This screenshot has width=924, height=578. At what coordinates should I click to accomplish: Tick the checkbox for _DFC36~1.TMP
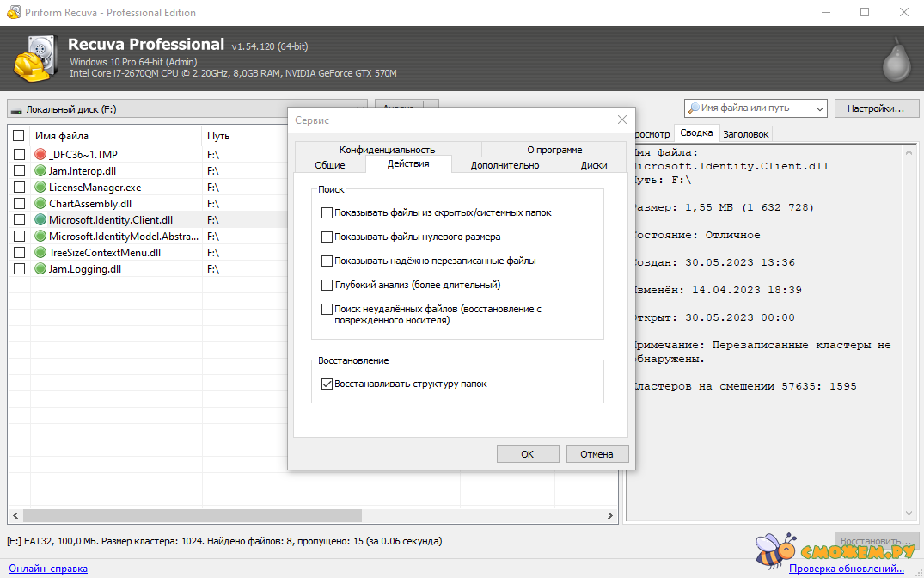click(x=19, y=155)
